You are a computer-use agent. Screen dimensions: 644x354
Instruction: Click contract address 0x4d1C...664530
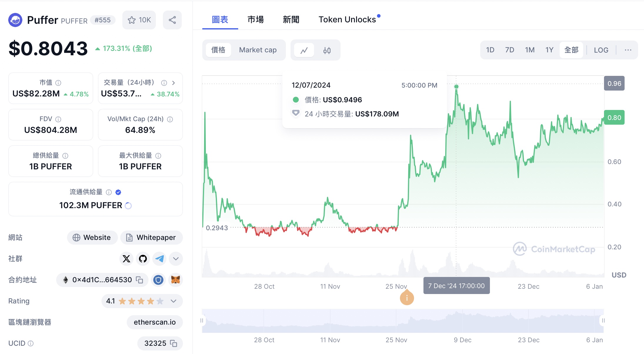pos(102,280)
